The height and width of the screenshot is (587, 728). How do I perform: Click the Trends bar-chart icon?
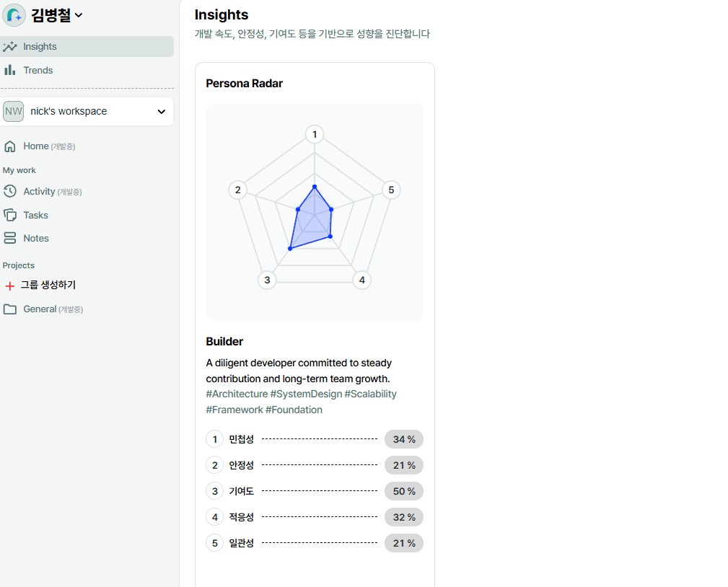(10, 70)
